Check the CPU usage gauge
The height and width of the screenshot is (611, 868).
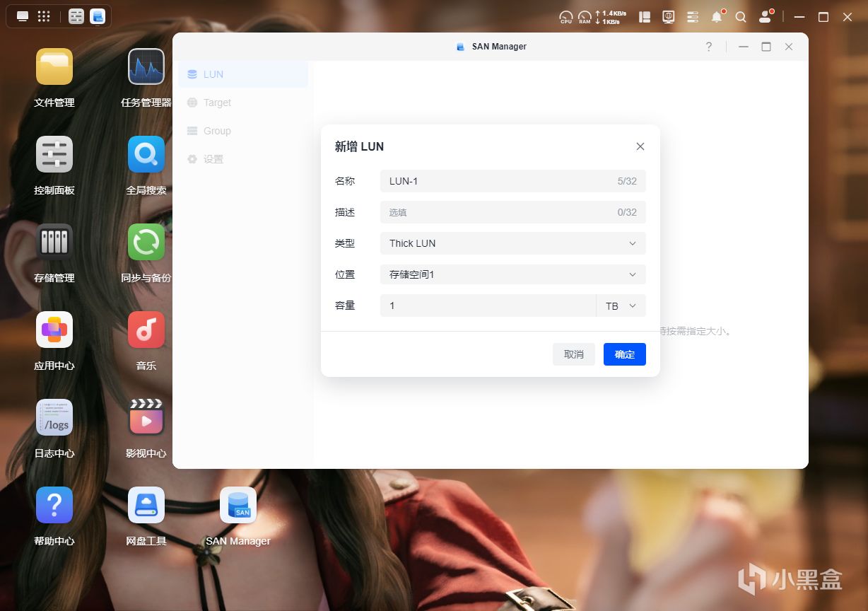tap(566, 17)
